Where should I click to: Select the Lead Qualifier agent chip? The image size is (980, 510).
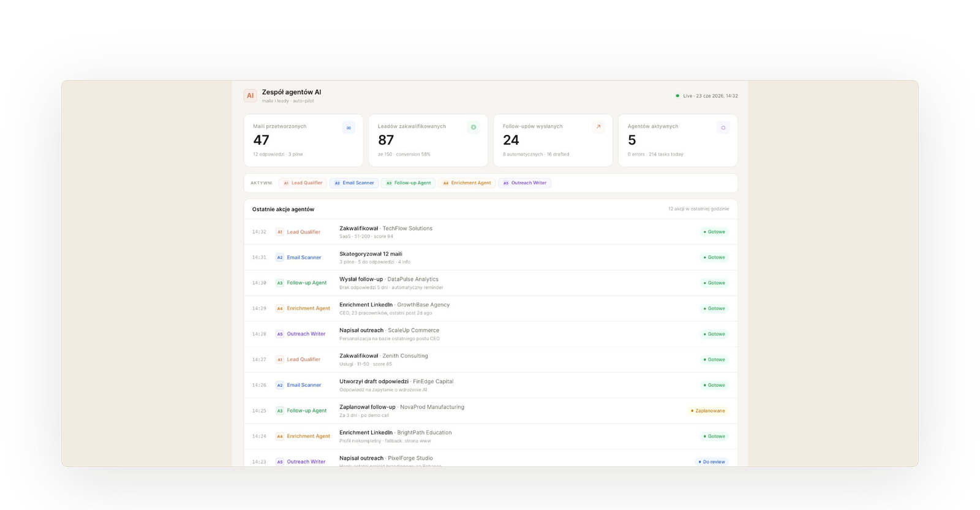(303, 183)
